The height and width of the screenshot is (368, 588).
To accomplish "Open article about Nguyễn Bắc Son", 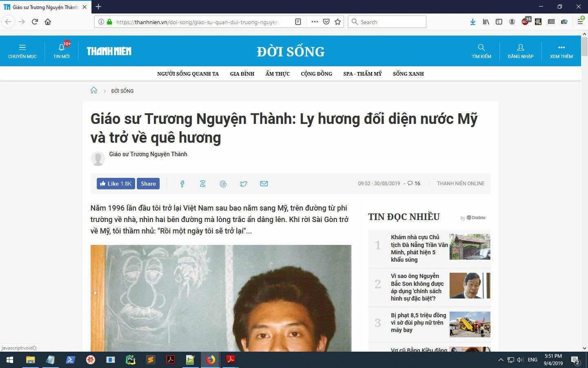I will tap(417, 287).
